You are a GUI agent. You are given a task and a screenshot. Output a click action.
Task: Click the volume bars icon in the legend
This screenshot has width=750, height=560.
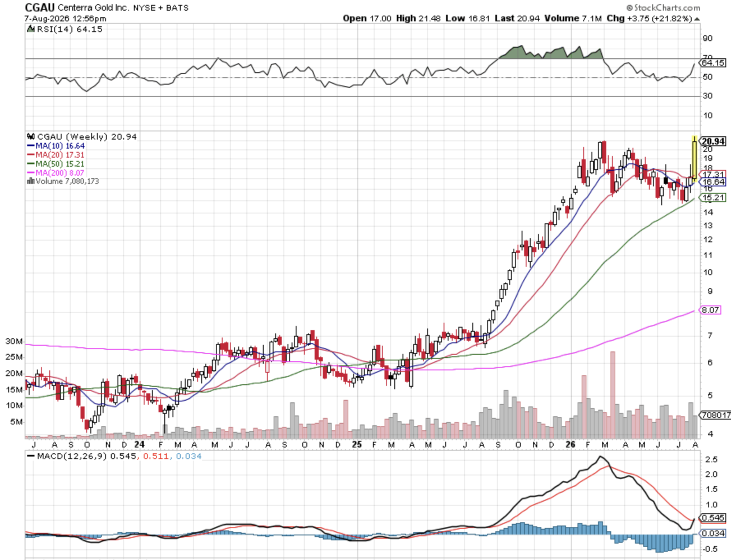[x=30, y=181]
